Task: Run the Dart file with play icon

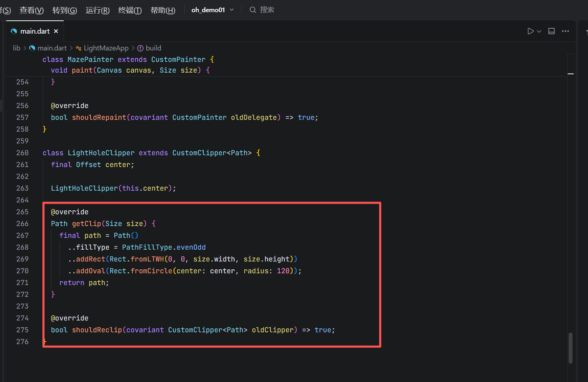Action: point(530,31)
